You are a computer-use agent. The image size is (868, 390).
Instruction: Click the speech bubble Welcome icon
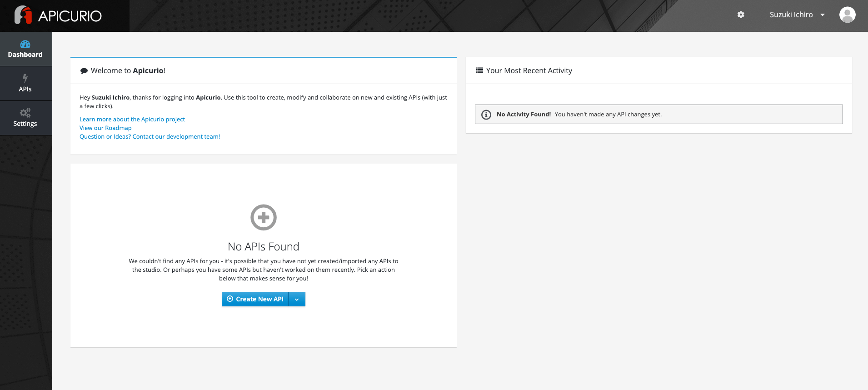[x=84, y=71]
